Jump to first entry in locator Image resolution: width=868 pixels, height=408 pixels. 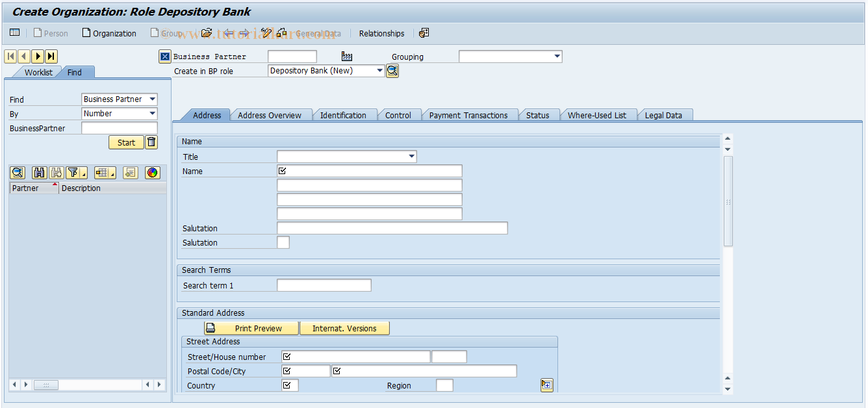coord(11,57)
